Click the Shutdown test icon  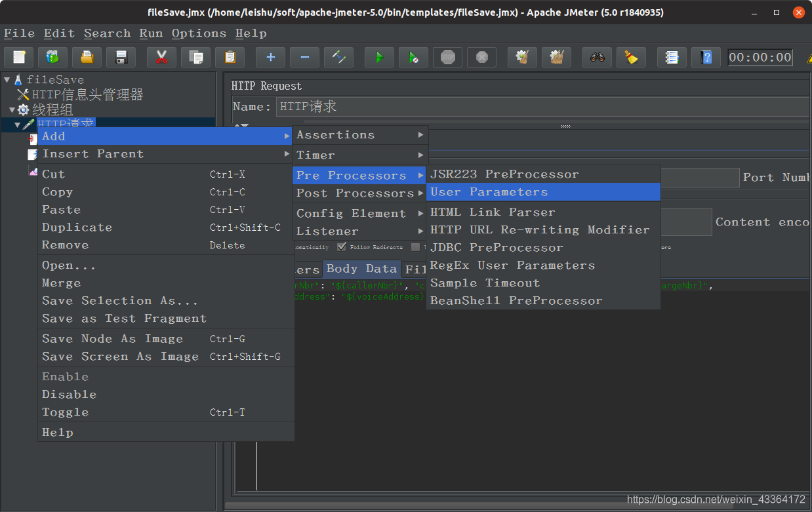pyautogui.click(x=481, y=57)
